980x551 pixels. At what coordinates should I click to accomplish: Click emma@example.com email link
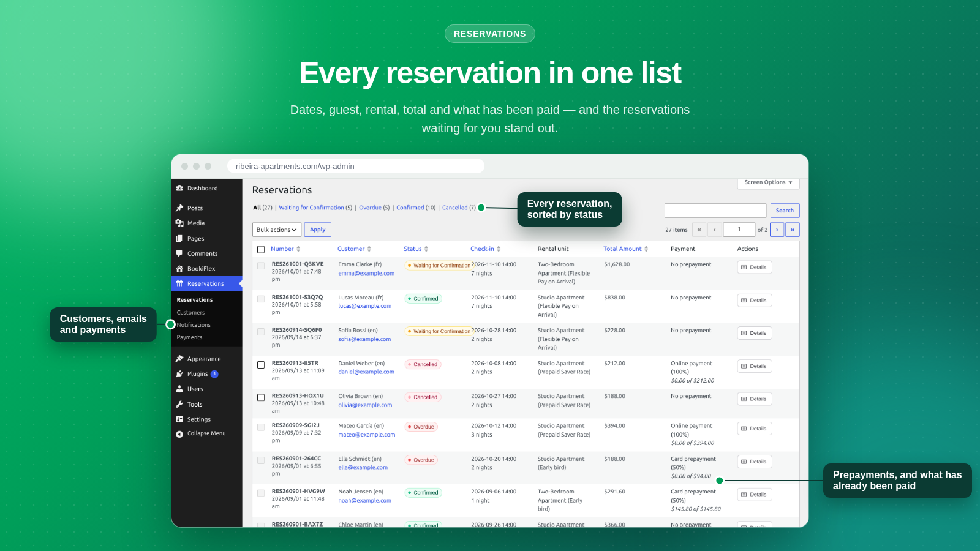click(366, 274)
